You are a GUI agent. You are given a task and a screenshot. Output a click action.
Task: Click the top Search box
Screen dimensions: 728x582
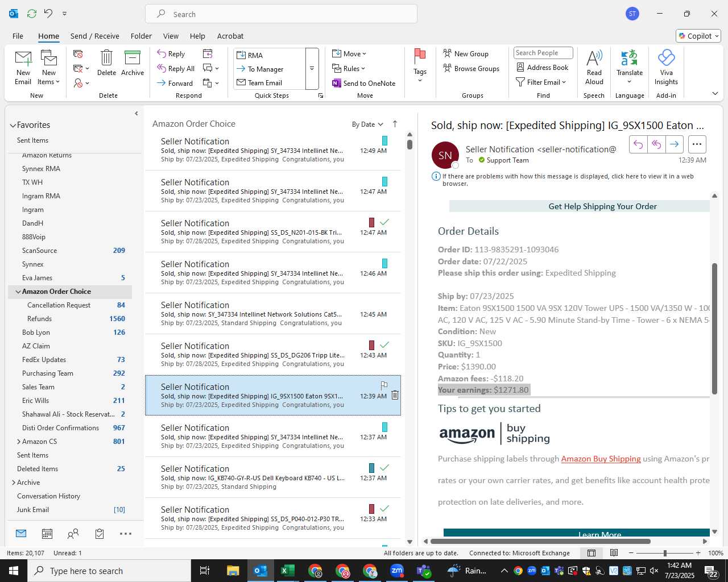(281, 14)
